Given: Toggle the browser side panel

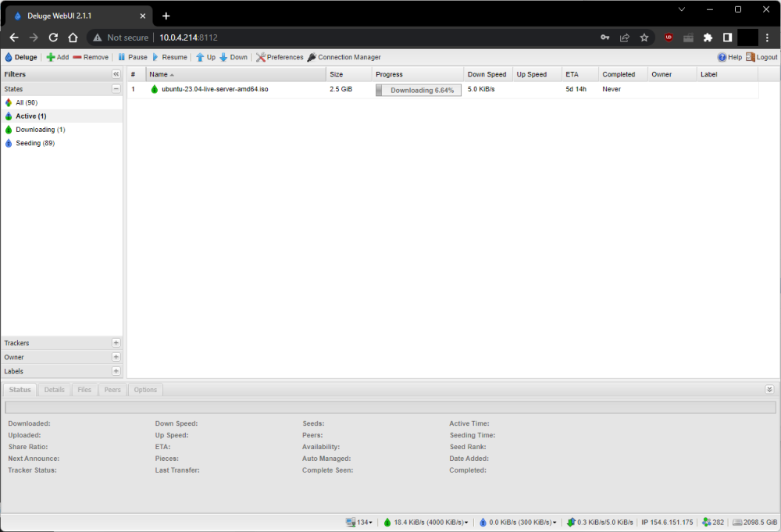Looking at the screenshot, I should click(727, 37).
